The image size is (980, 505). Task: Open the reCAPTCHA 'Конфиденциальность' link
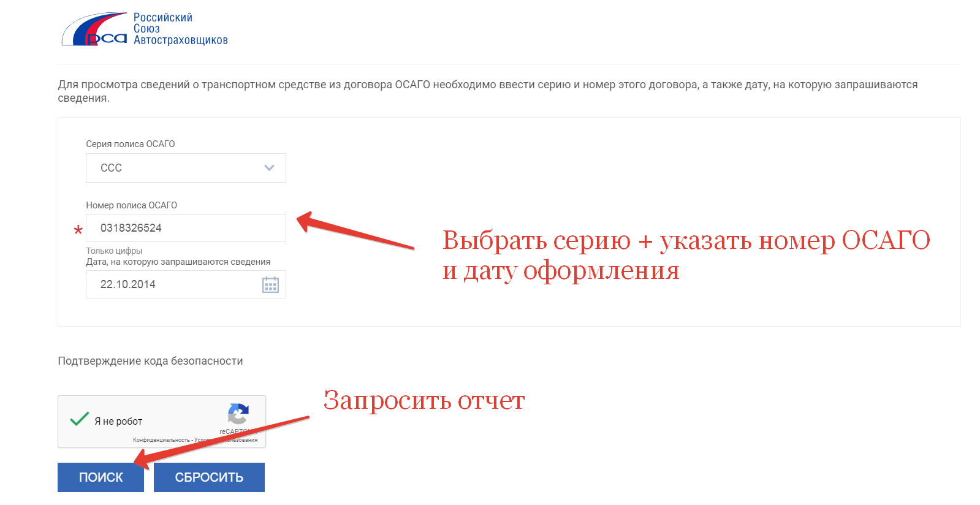161,440
